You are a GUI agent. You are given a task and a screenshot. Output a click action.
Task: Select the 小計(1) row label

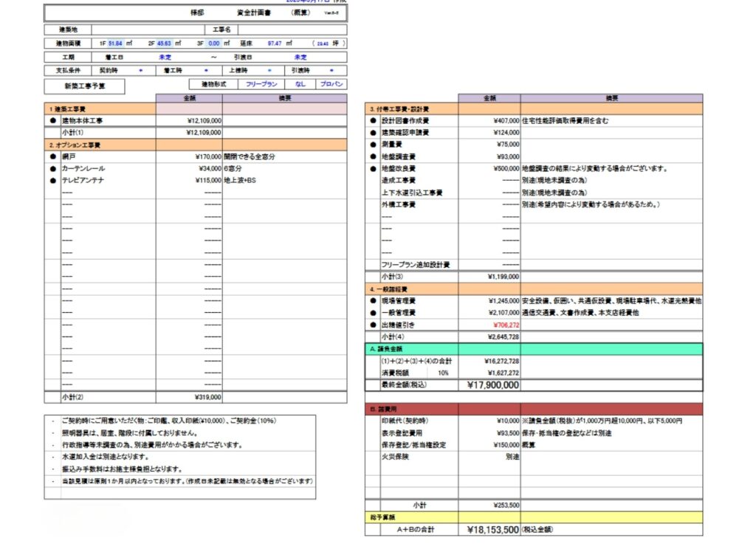click(72, 133)
